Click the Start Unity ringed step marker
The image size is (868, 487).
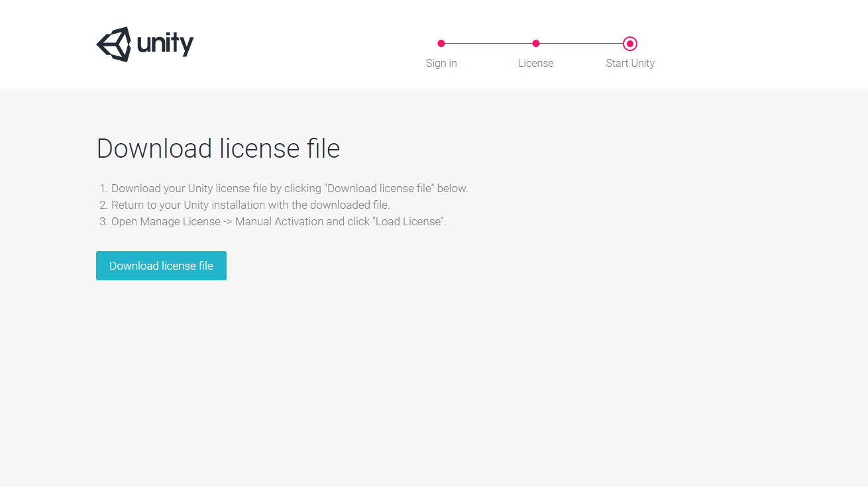click(630, 44)
